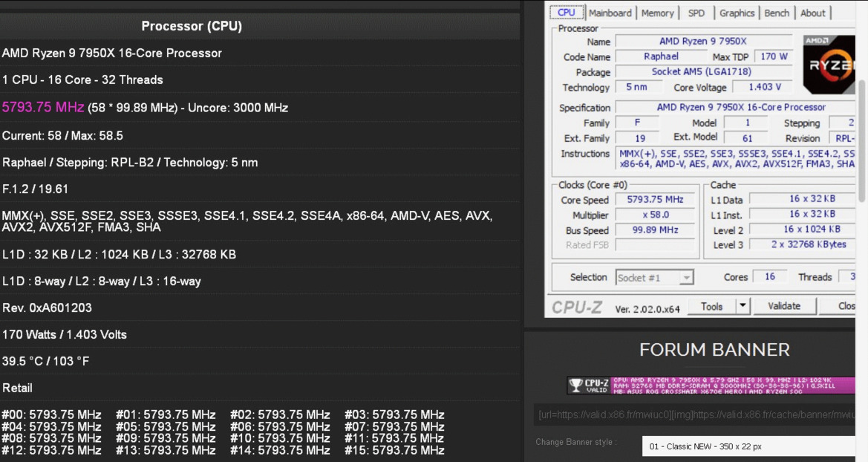Image resolution: width=868 pixels, height=462 pixels.
Task: Click the CPU-Z VALID forum banner image
Action: [x=711, y=385]
